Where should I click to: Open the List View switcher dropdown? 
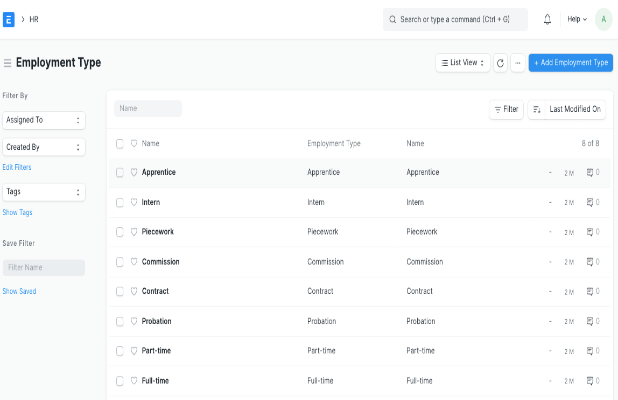[x=462, y=62]
